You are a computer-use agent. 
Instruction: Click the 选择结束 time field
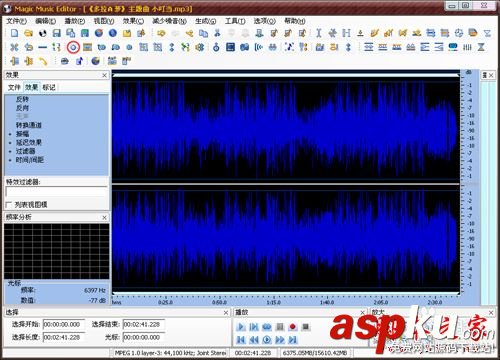(144, 324)
